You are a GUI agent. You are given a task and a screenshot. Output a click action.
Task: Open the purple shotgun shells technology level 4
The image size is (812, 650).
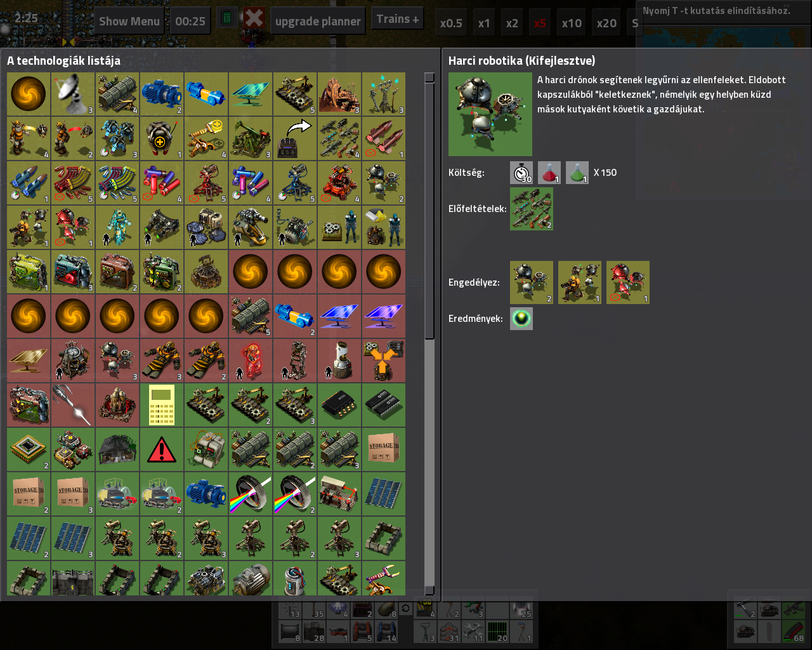(251, 183)
